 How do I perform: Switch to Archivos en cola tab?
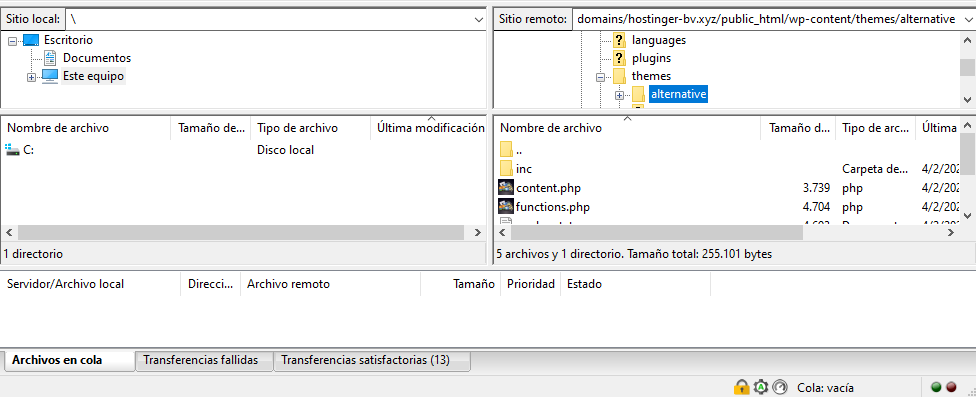tap(69, 360)
